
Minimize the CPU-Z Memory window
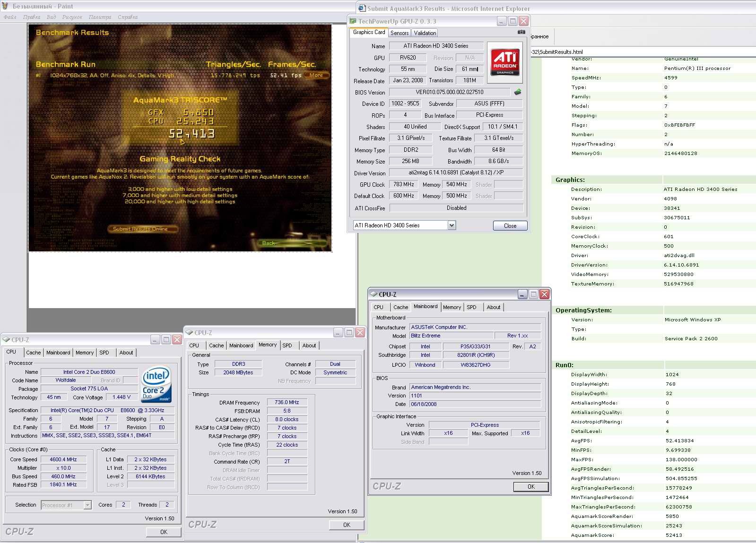point(338,333)
